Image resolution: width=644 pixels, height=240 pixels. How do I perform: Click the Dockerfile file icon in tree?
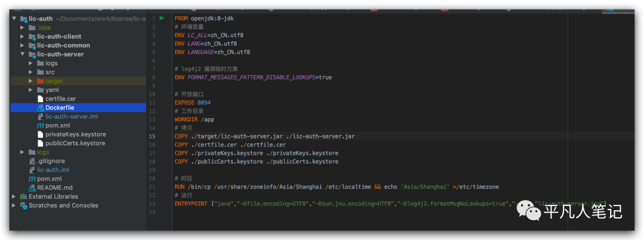(x=40, y=108)
